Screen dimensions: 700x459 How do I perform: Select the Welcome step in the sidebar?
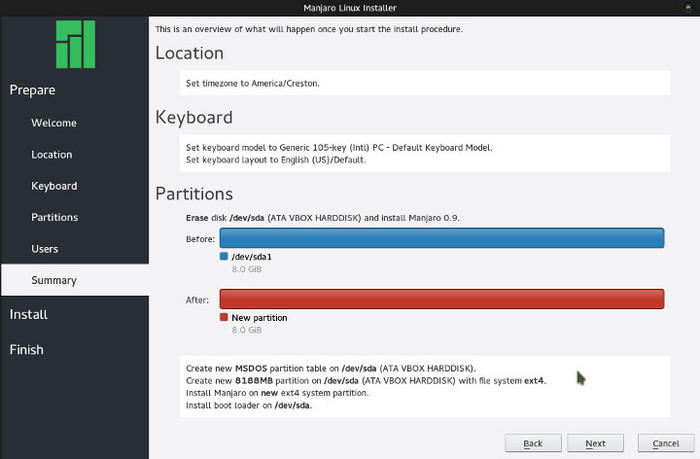click(x=54, y=123)
